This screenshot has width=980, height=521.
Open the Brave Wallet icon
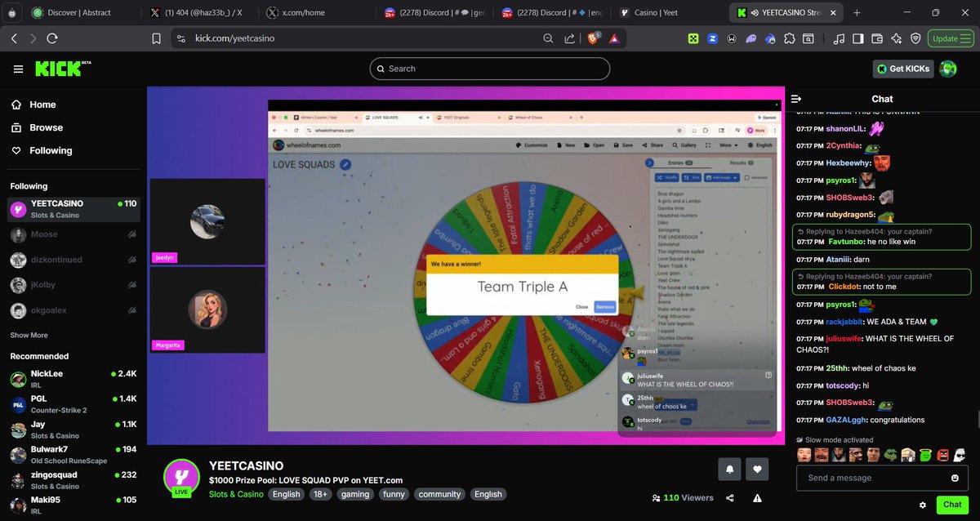pos(877,38)
